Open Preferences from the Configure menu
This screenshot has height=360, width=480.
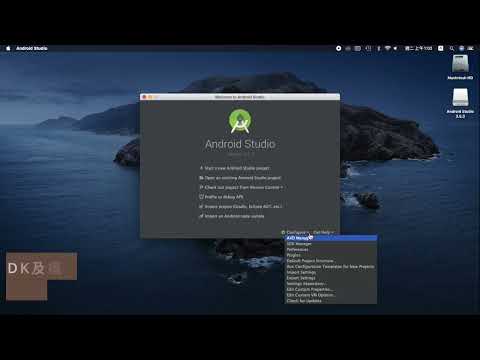(x=331, y=249)
